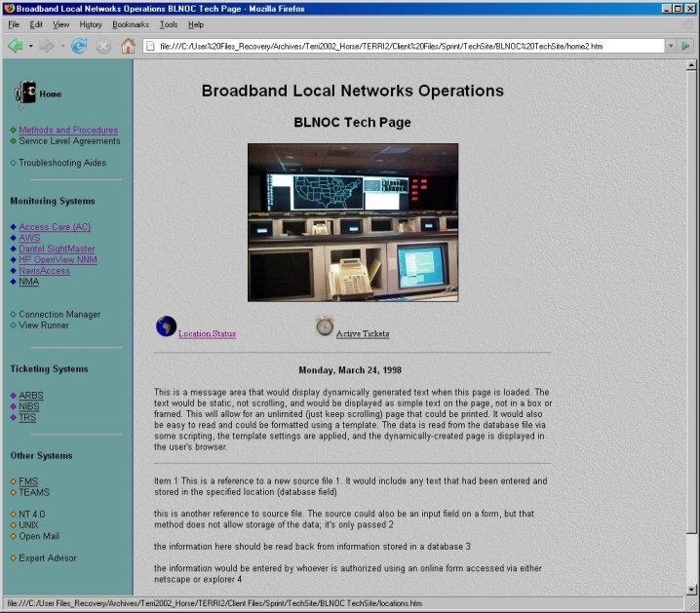Open the Back button history dropdown arrow
700x613 pixels.
(31, 46)
